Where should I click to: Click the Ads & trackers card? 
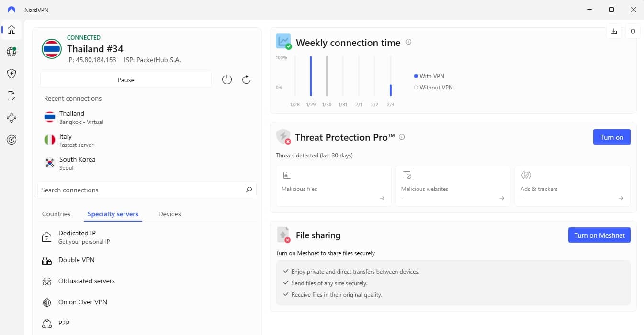point(572,186)
